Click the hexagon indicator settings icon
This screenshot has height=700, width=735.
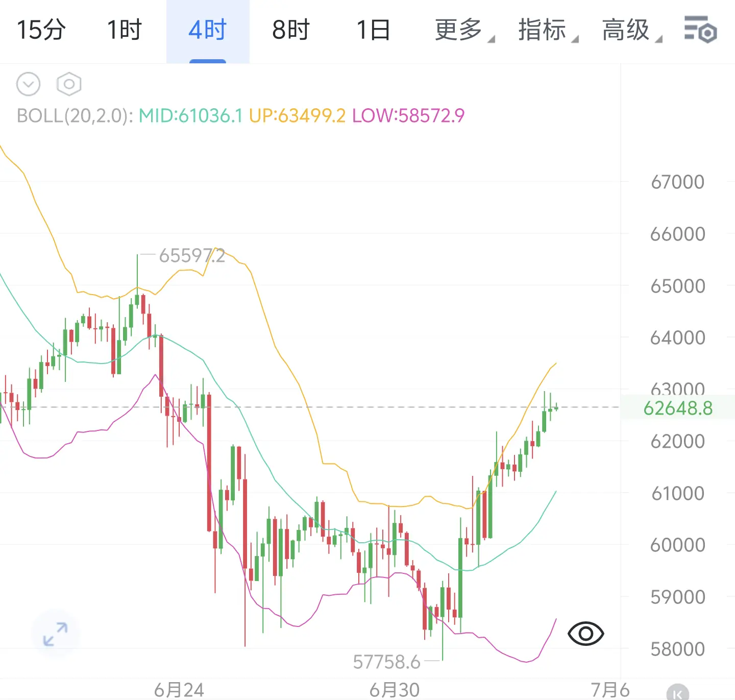(x=69, y=84)
